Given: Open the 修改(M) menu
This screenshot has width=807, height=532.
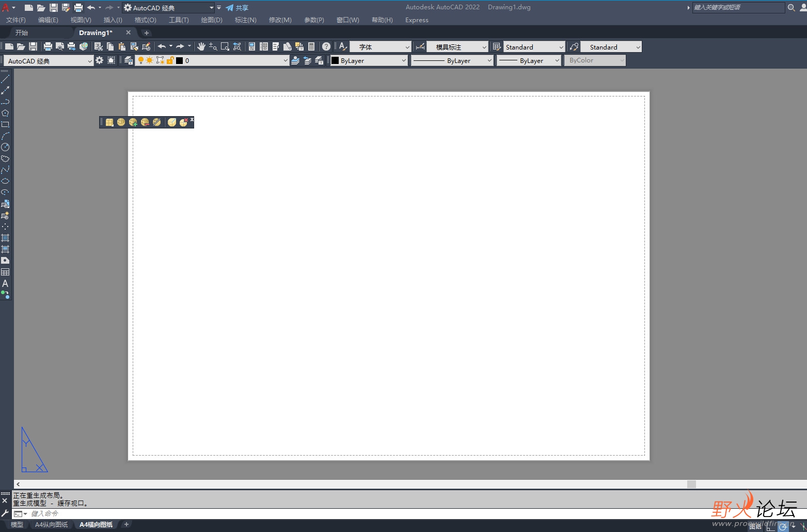Looking at the screenshot, I should tap(280, 20).
